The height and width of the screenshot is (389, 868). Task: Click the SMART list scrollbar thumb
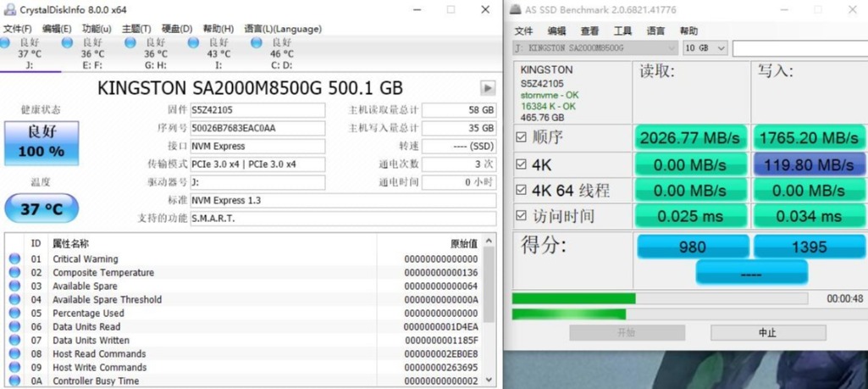click(489, 285)
